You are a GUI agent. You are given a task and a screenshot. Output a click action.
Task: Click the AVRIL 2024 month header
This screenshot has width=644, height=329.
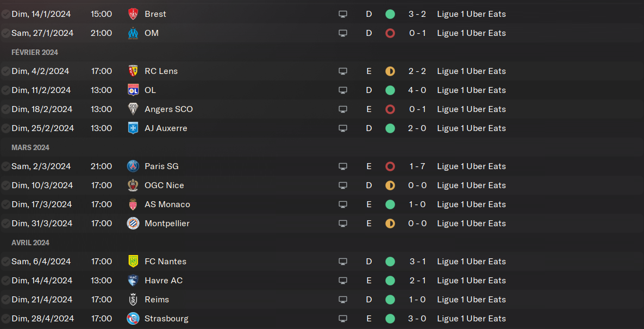coord(30,243)
